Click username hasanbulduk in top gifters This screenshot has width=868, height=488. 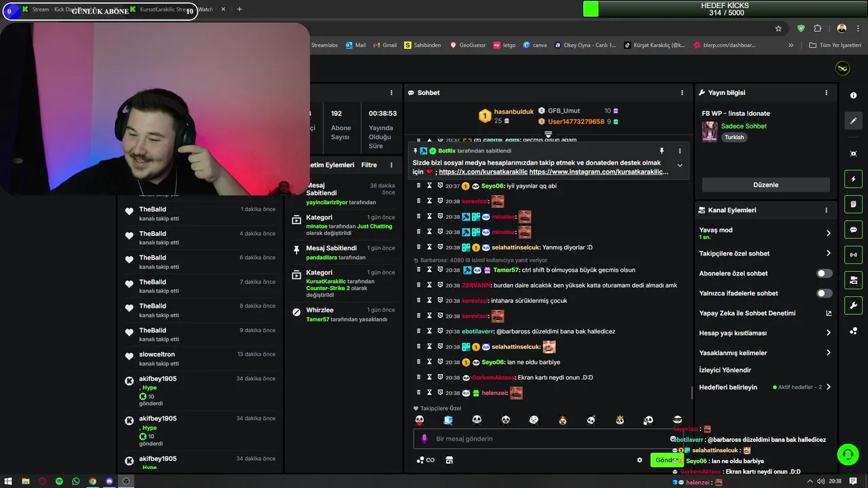click(x=513, y=111)
